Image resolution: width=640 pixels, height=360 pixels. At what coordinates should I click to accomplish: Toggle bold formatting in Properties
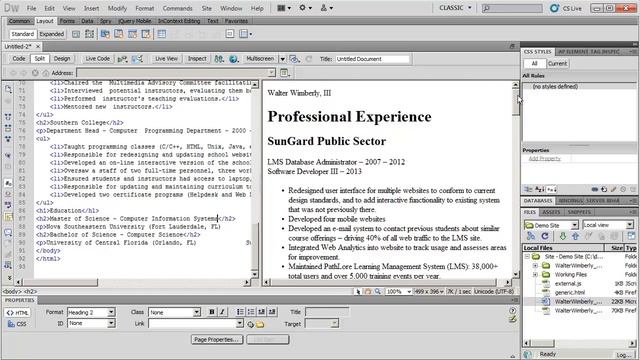[x=211, y=312]
